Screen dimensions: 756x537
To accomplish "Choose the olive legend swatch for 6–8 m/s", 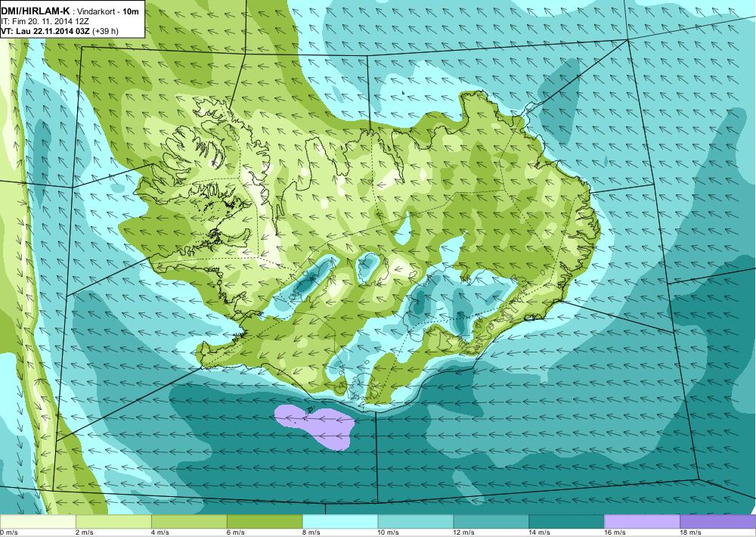I will coord(264,522).
